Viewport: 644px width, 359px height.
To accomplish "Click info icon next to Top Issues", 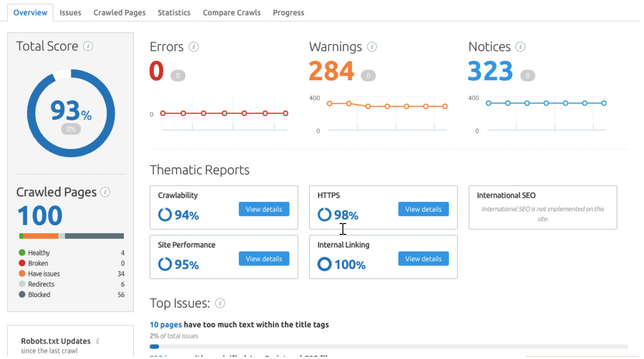I will click(220, 303).
